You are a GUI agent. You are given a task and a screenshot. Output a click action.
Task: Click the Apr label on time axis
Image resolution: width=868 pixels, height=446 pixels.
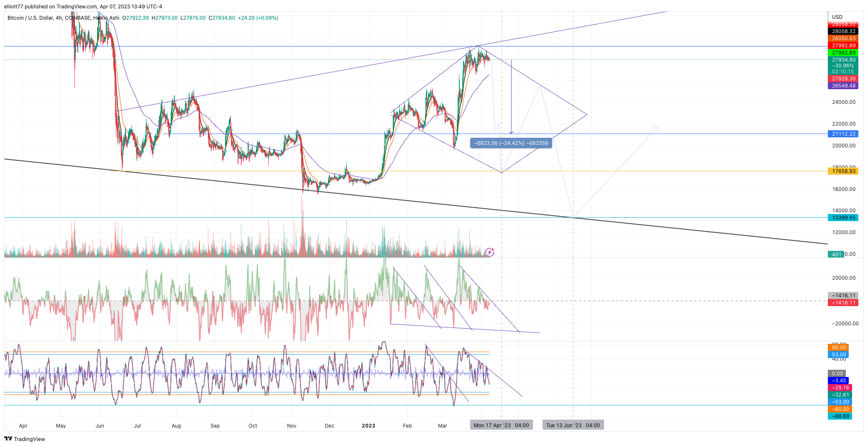point(23,426)
